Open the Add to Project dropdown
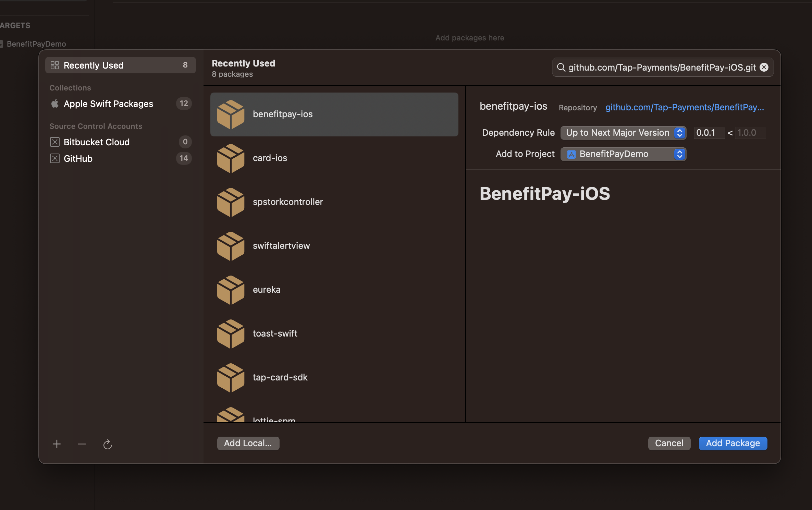The image size is (812, 510). (623, 154)
